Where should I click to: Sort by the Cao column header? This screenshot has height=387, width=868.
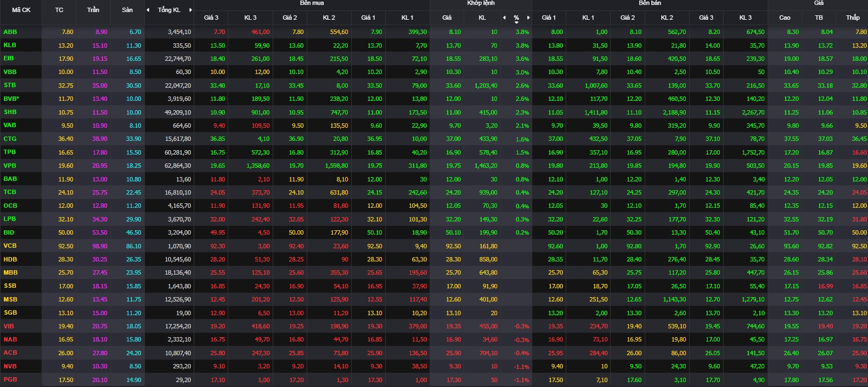pyautogui.click(x=785, y=18)
